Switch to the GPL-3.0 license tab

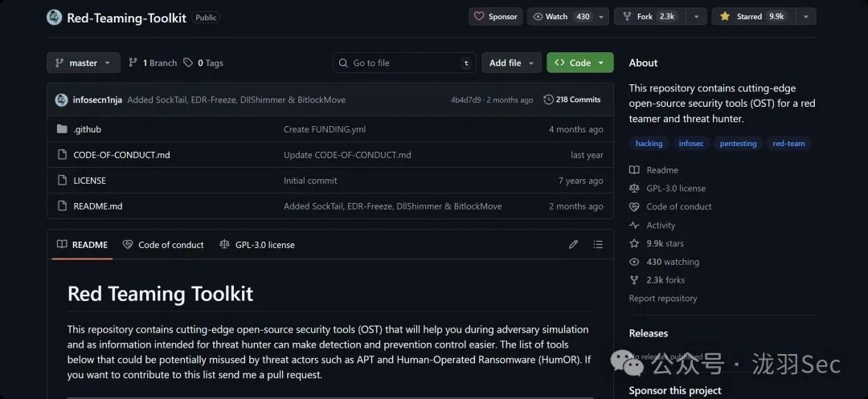point(257,245)
